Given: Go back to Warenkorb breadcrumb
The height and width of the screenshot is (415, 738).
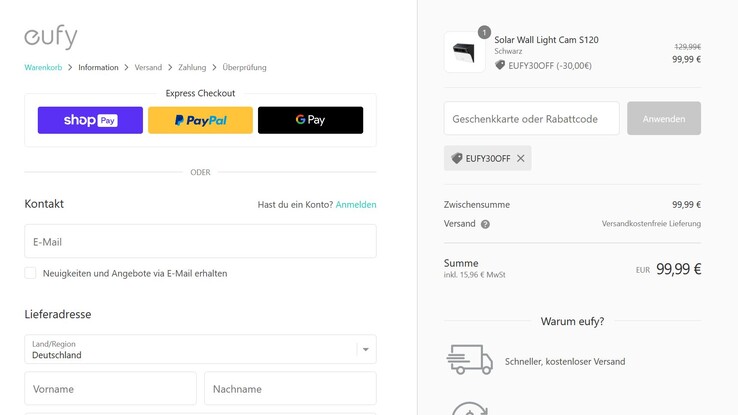Looking at the screenshot, I should (x=43, y=67).
